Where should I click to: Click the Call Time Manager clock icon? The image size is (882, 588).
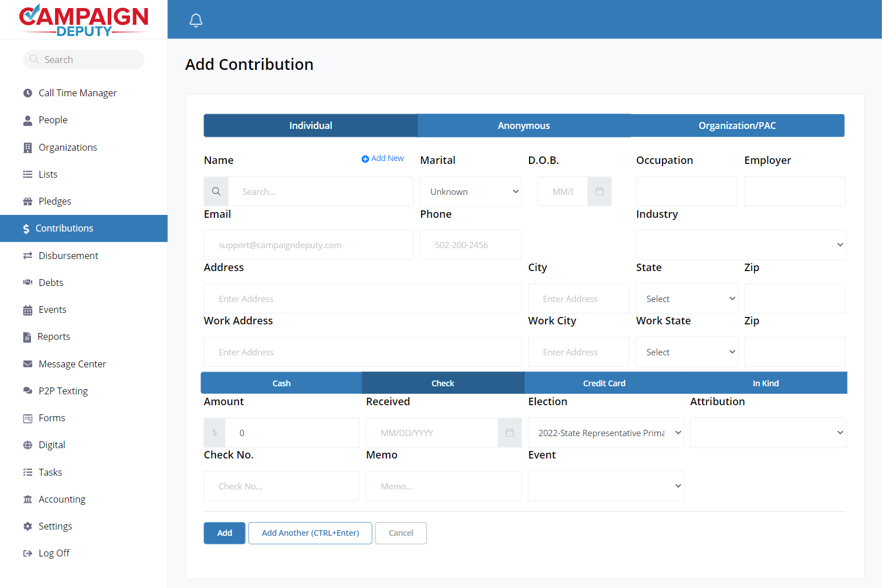(x=28, y=93)
